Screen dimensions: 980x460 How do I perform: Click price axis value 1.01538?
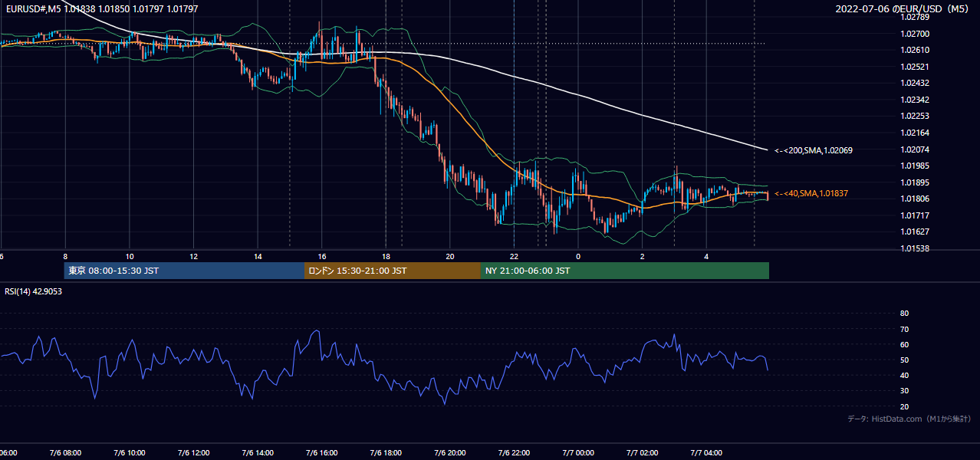915,248
